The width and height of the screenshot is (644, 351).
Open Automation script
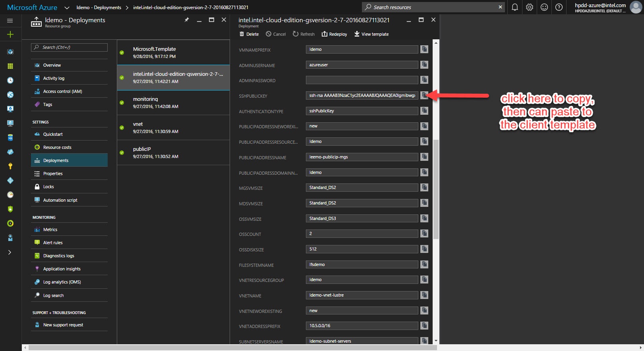point(69,200)
